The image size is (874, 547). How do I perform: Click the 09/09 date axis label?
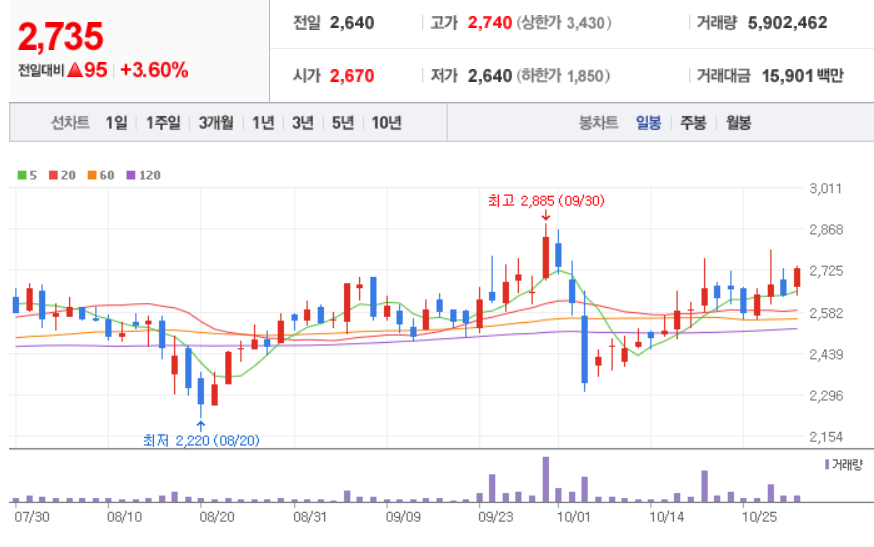click(x=403, y=517)
